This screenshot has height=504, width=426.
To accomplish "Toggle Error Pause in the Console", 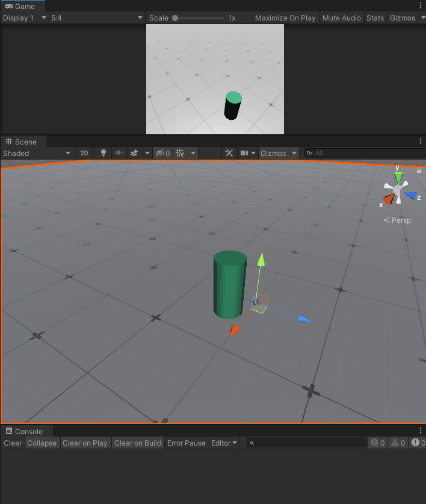I will (x=187, y=443).
